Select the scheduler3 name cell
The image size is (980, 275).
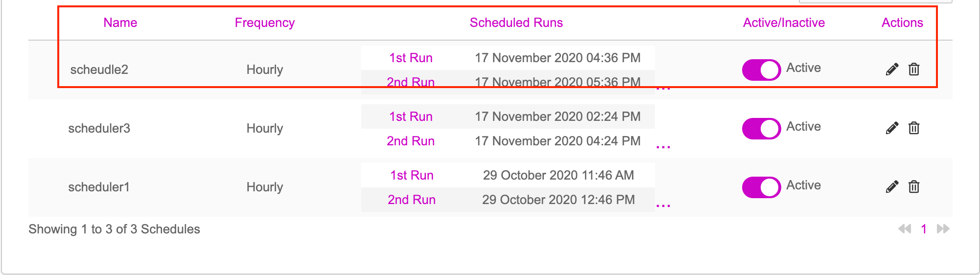pos(99,128)
